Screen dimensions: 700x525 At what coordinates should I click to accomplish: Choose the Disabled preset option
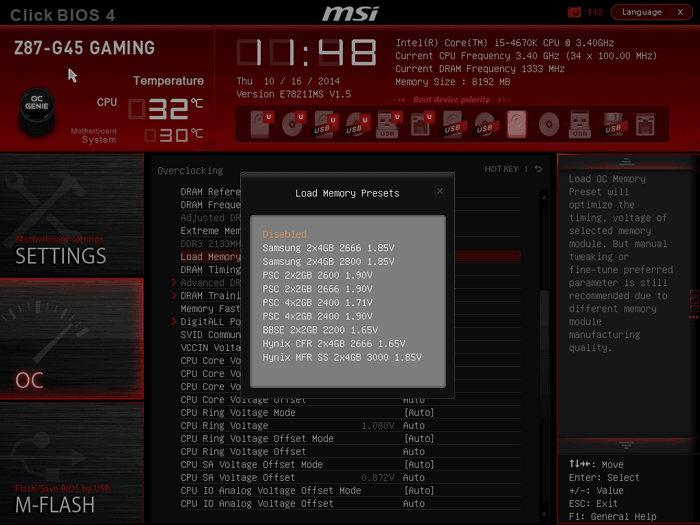284,234
